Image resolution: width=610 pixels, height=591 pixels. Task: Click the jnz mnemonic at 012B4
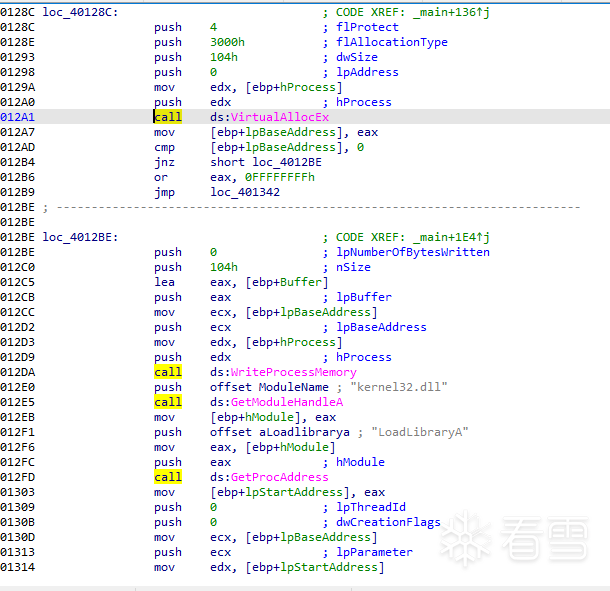(x=164, y=162)
